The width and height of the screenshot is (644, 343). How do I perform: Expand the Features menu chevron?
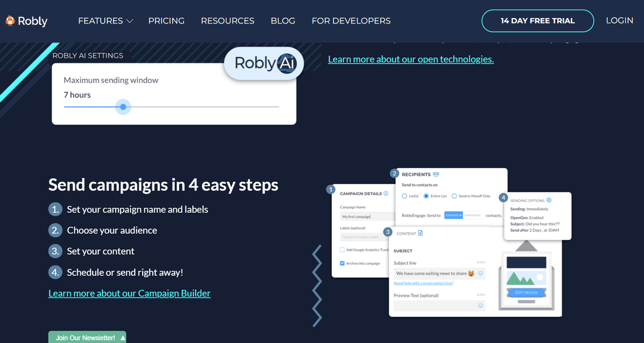click(x=129, y=21)
